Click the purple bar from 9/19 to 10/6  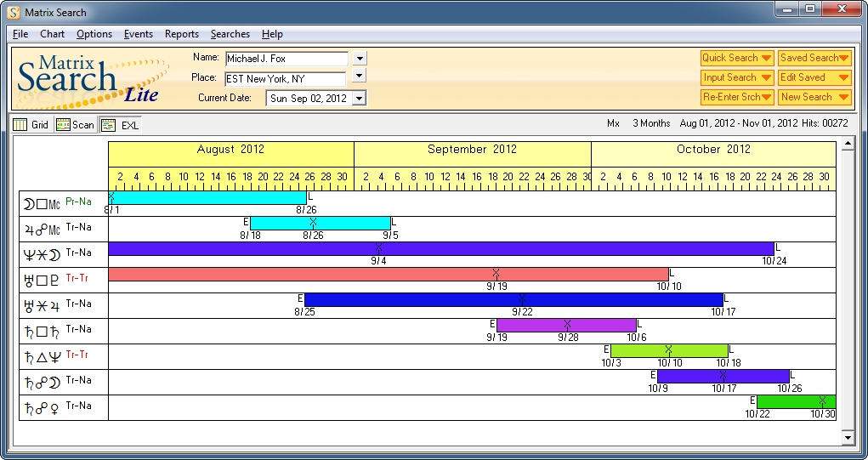coord(566,325)
